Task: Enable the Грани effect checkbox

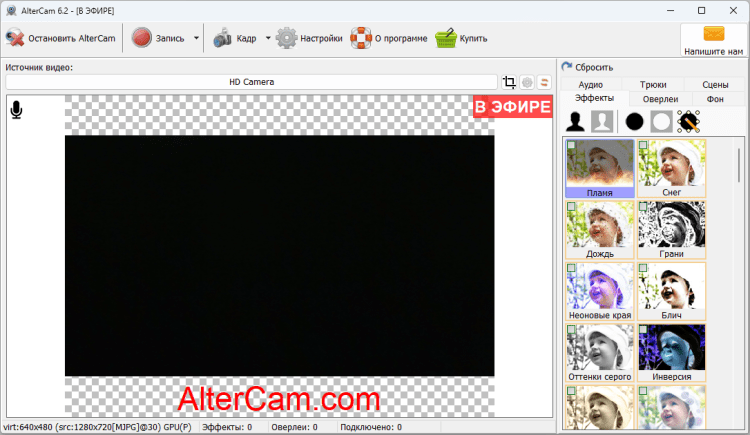Action: click(x=643, y=207)
